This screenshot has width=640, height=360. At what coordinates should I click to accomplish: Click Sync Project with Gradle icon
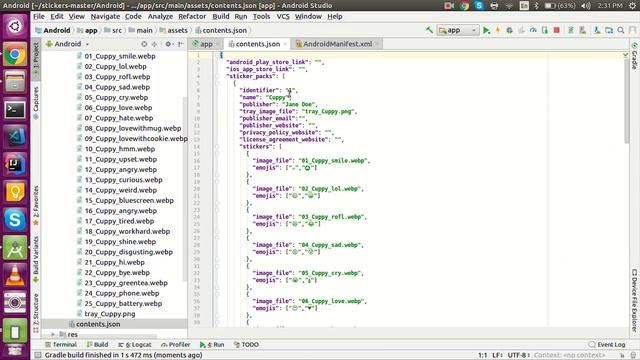pyautogui.click(x=571, y=30)
